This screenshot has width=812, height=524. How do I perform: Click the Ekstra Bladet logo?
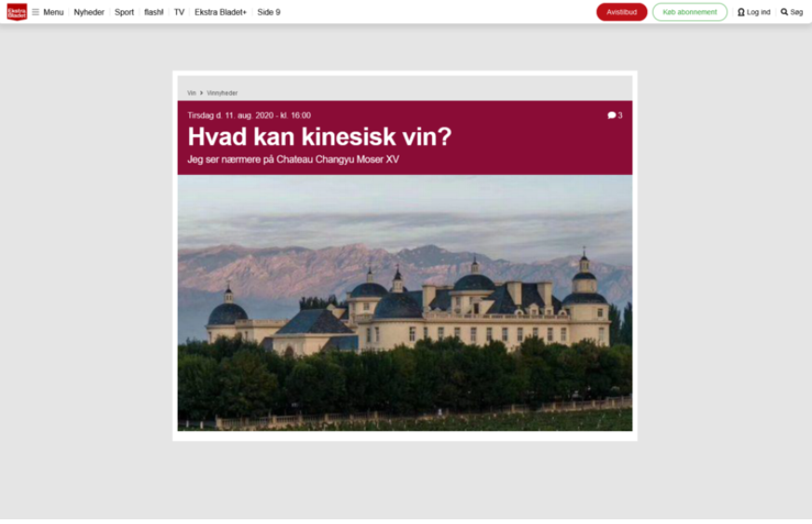pyautogui.click(x=17, y=12)
